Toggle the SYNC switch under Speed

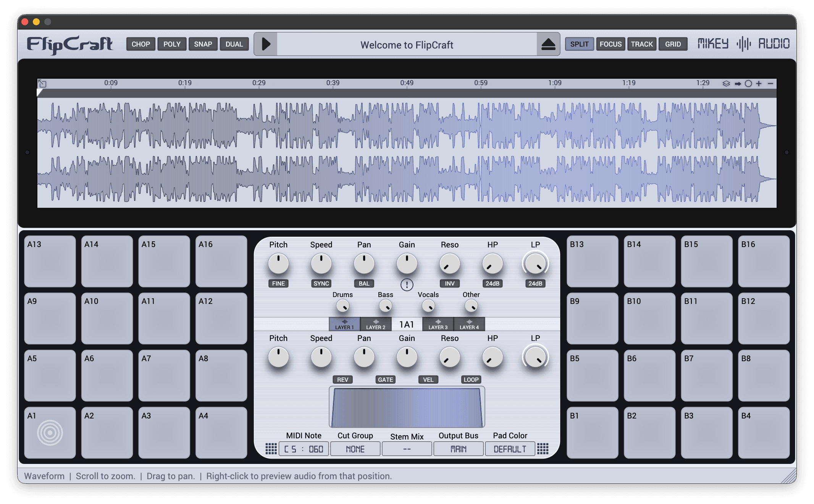(x=321, y=283)
